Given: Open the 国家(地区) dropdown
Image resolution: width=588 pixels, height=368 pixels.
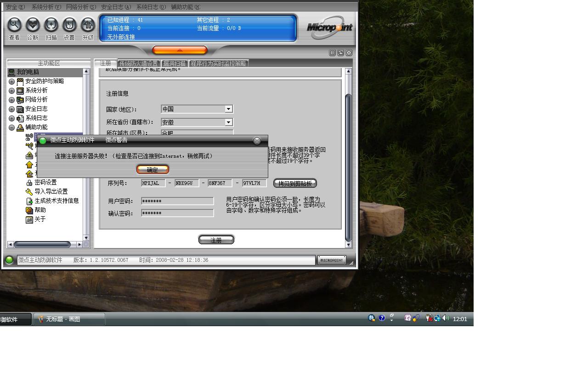Looking at the screenshot, I should 228,109.
